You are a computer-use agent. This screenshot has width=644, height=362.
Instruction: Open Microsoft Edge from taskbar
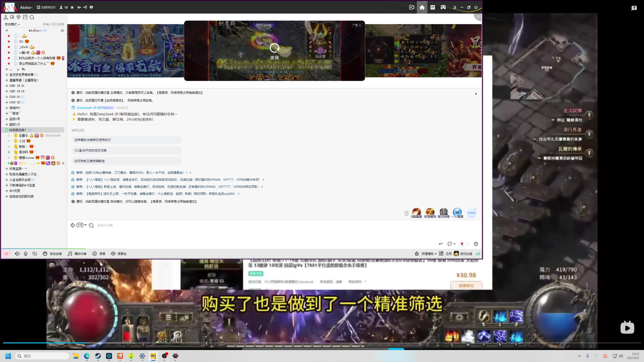87,356
